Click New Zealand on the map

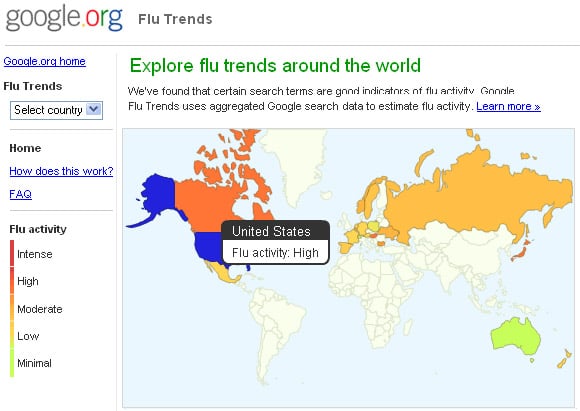point(565,359)
